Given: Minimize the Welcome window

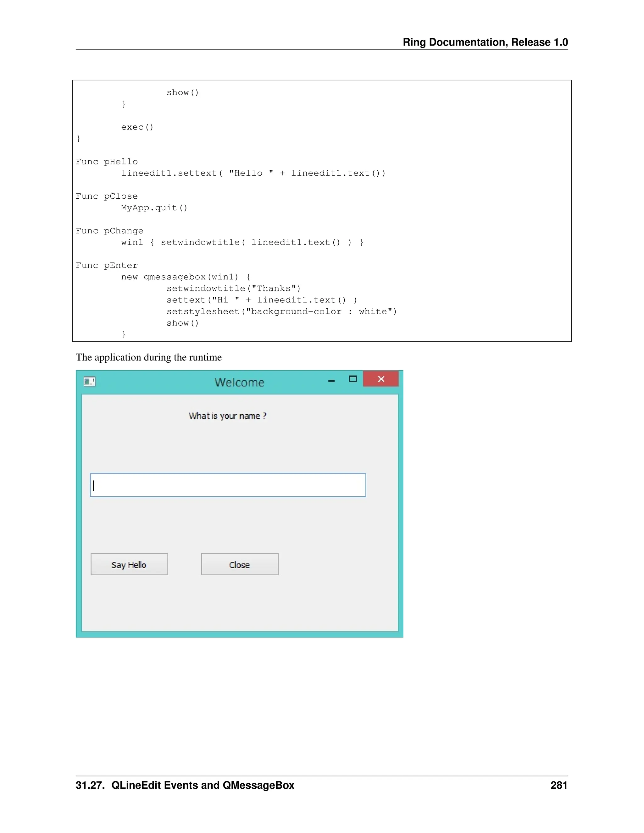Looking at the screenshot, I should (x=331, y=381).
